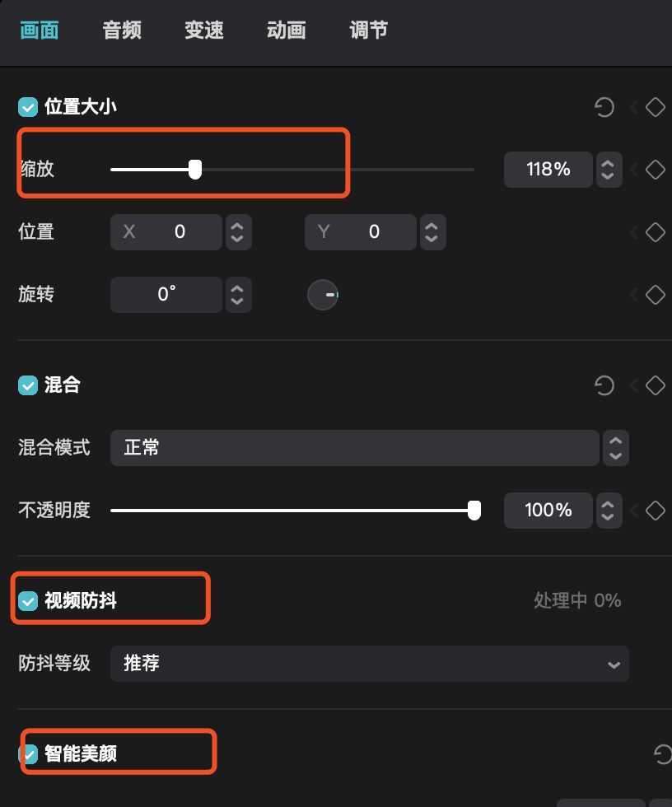Reset the 智能美颜 beauty settings
The height and width of the screenshot is (807, 672).
click(662, 753)
